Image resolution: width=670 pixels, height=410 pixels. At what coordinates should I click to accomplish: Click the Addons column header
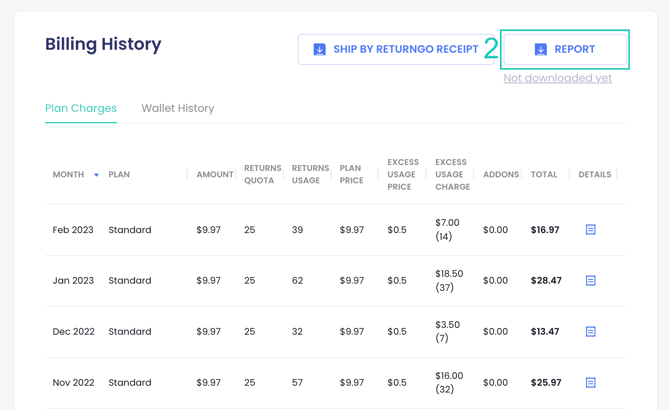click(500, 175)
